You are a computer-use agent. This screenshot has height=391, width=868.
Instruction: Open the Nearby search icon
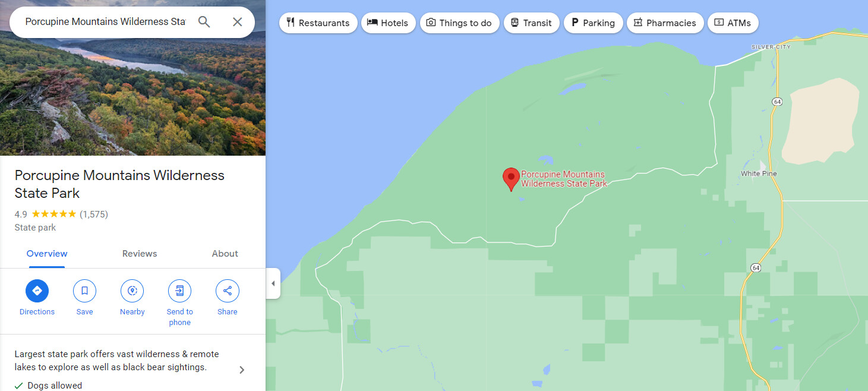coord(132,291)
